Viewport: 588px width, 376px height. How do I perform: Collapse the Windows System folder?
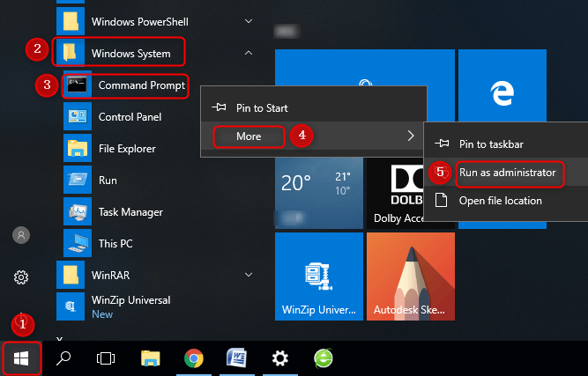[x=249, y=53]
